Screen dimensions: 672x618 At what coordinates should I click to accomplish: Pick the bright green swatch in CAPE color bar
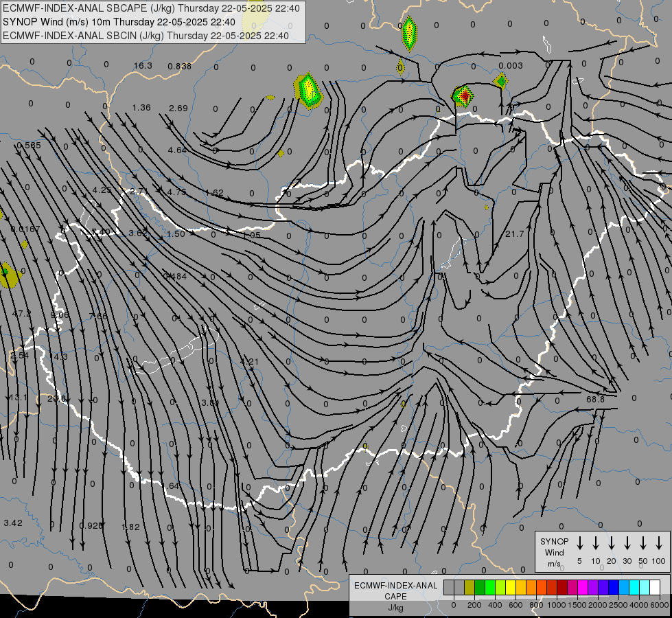point(490,587)
